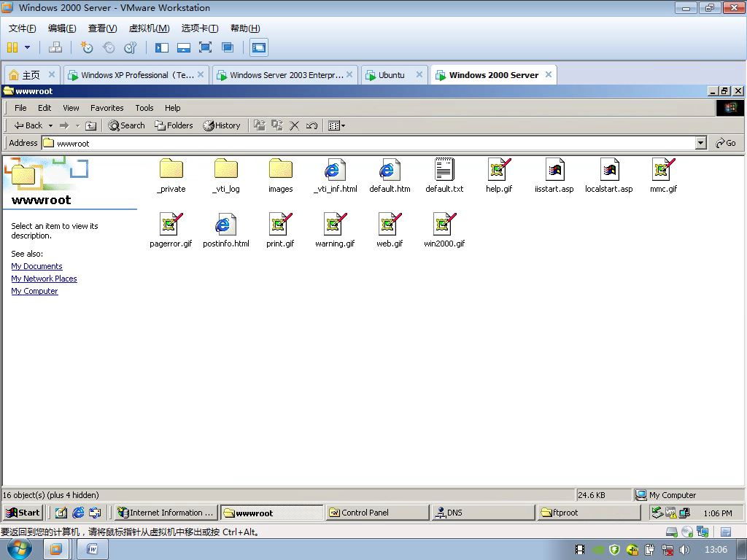
Task: Click the Forward arrow icon
Action: click(x=64, y=125)
